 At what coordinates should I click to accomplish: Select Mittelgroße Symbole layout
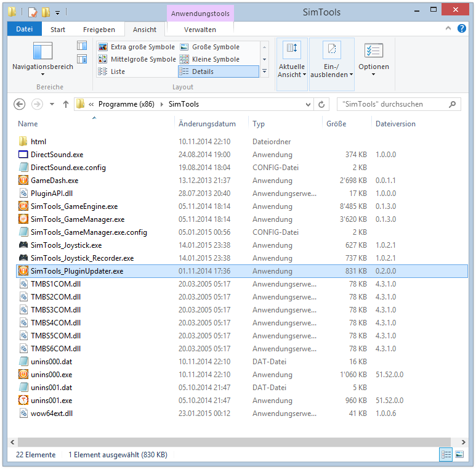(x=137, y=59)
